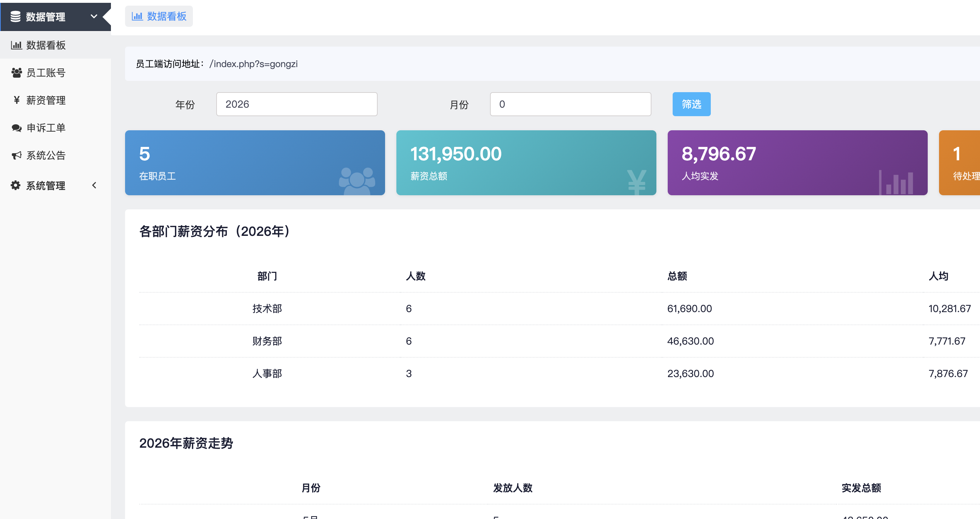Click the bar chart icon on 人均实发 card
980x519 pixels.
click(x=896, y=183)
